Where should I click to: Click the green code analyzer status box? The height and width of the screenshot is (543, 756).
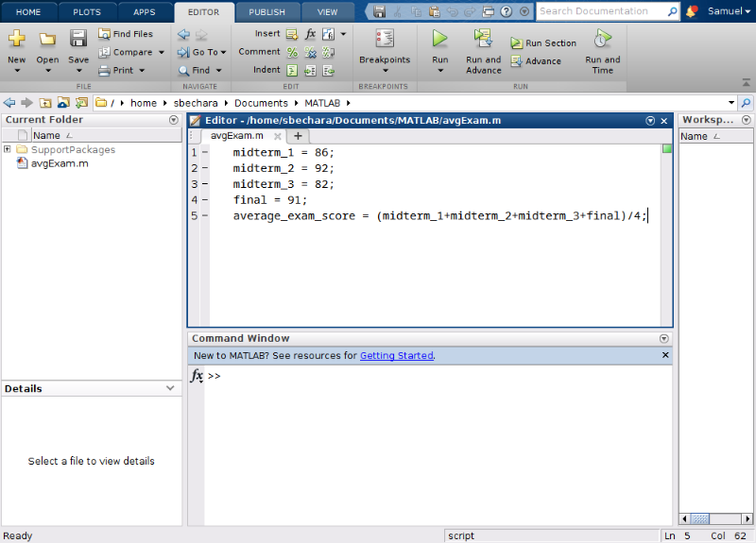point(667,148)
